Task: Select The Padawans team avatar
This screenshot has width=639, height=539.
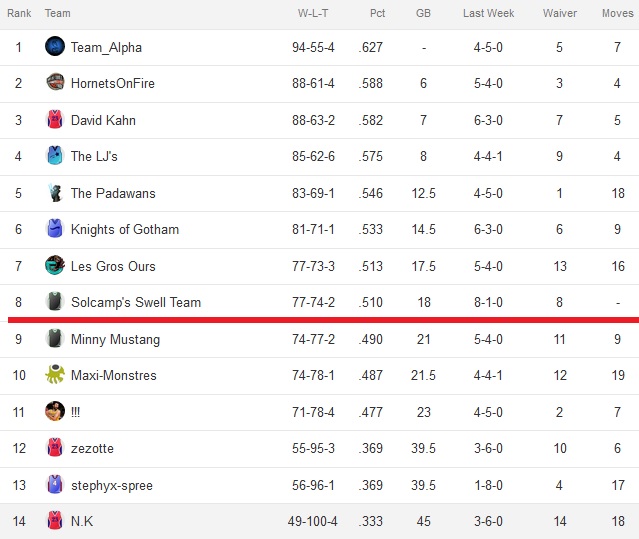Action: pos(55,193)
